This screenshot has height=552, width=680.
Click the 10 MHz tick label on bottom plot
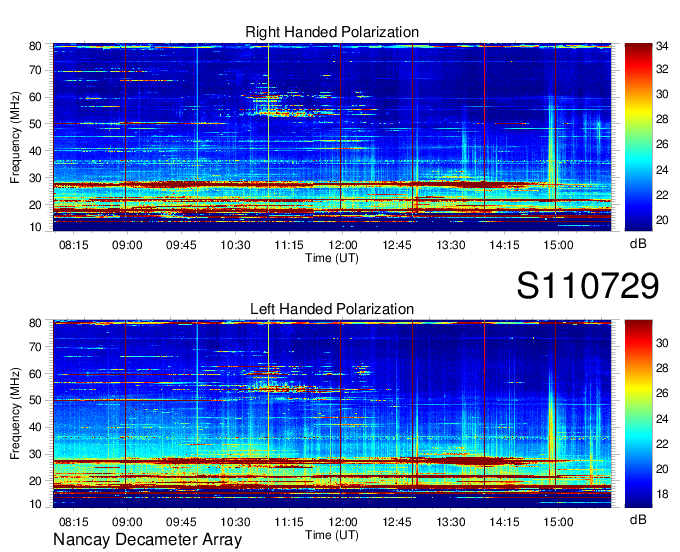pyautogui.click(x=35, y=504)
